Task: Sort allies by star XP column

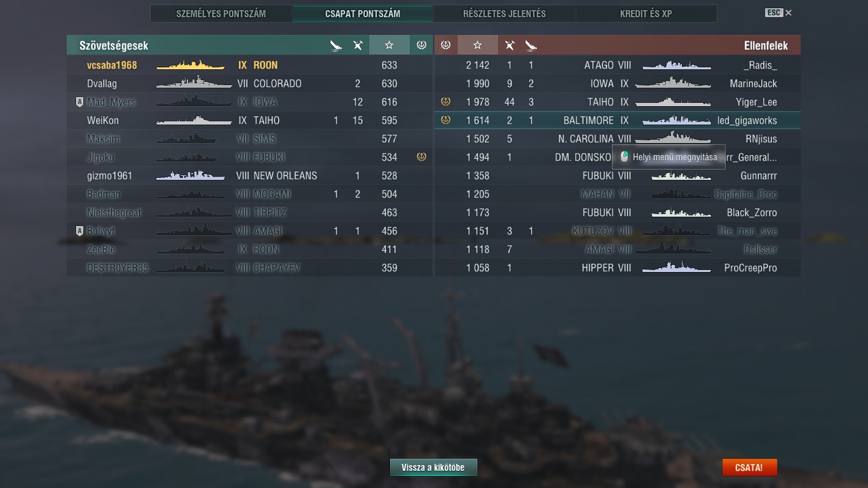Action: 389,45
